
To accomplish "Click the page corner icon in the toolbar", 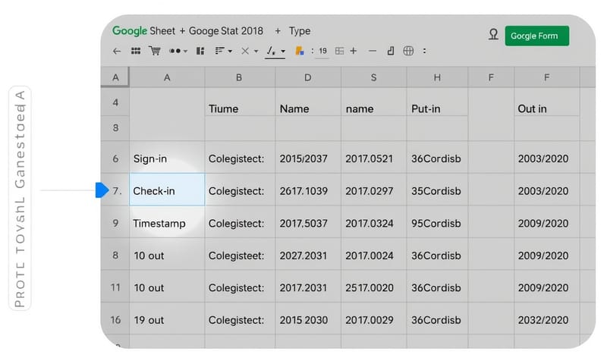I will 391,51.
